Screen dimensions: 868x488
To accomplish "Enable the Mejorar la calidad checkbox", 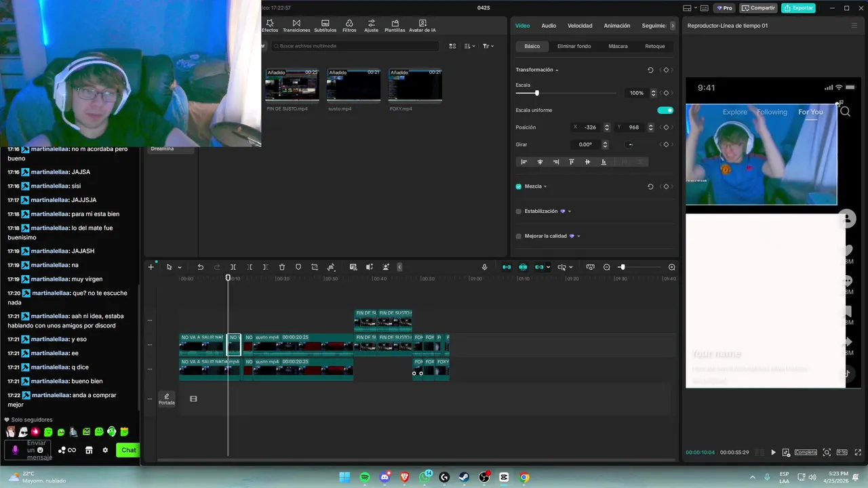I will tap(519, 236).
